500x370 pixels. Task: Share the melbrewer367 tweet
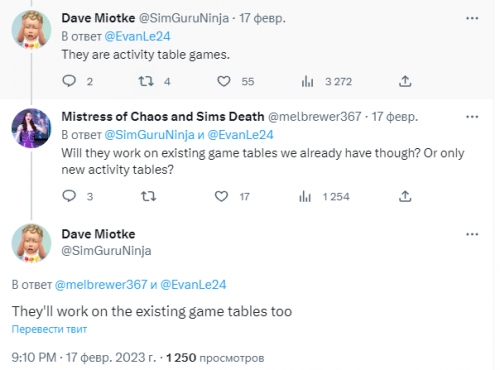[x=405, y=196]
